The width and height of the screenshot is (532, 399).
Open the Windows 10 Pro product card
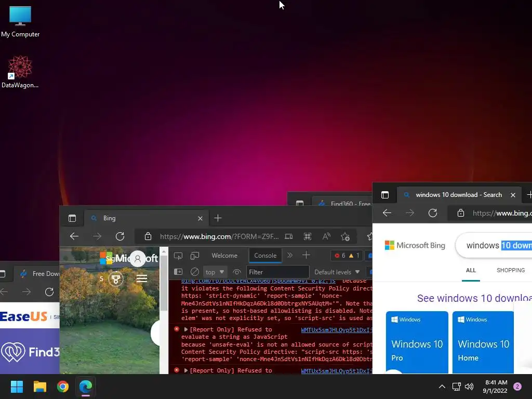417,343
